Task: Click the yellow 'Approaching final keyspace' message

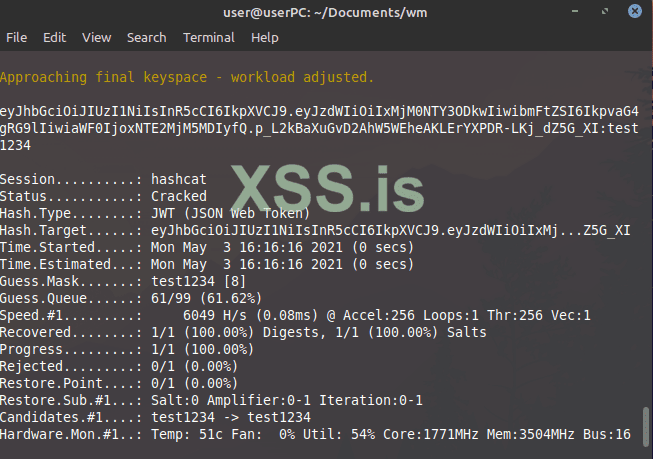Action: pyautogui.click(x=187, y=76)
